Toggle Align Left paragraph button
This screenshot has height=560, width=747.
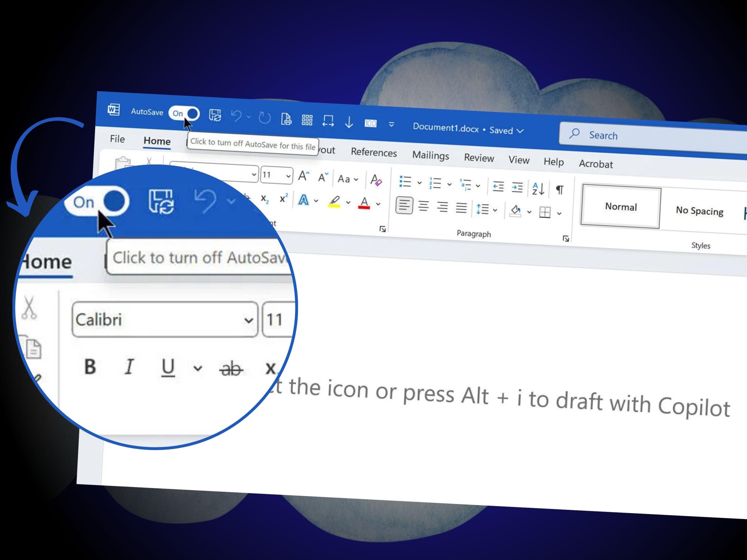pos(404,205)
